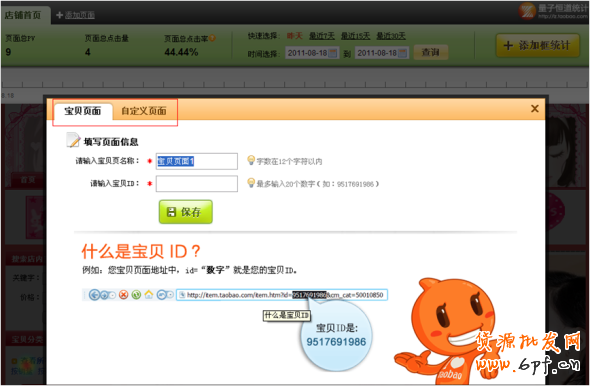590x386 pixels.
Task: Click the 添加页面 link
Action: (76, 15)
